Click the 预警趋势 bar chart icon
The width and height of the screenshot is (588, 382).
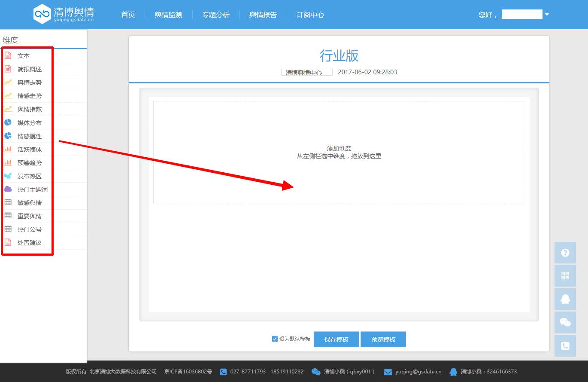click(8, 162)
